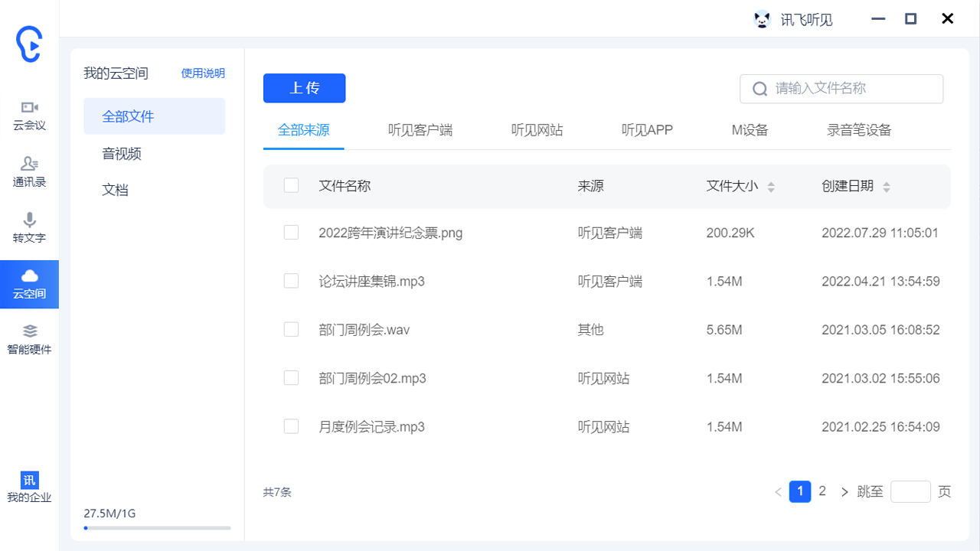Click the 上传 upload button
This screenshot has height=551, width=980.
pos(304,88)
